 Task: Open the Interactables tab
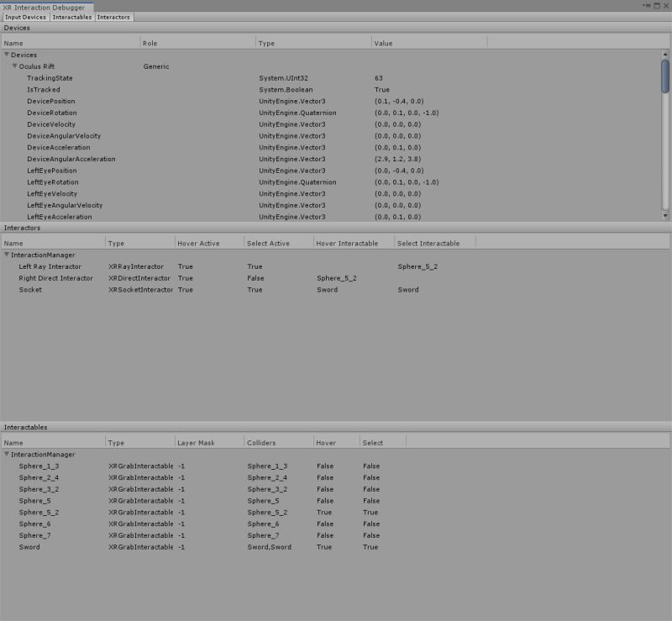(x=72, y=16)
